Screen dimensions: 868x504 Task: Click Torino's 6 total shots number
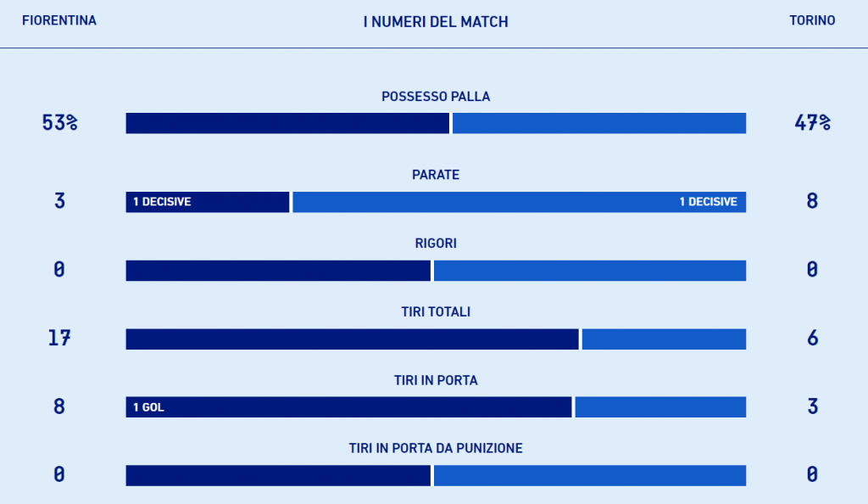pyautogui.click(x=812, y=339)
